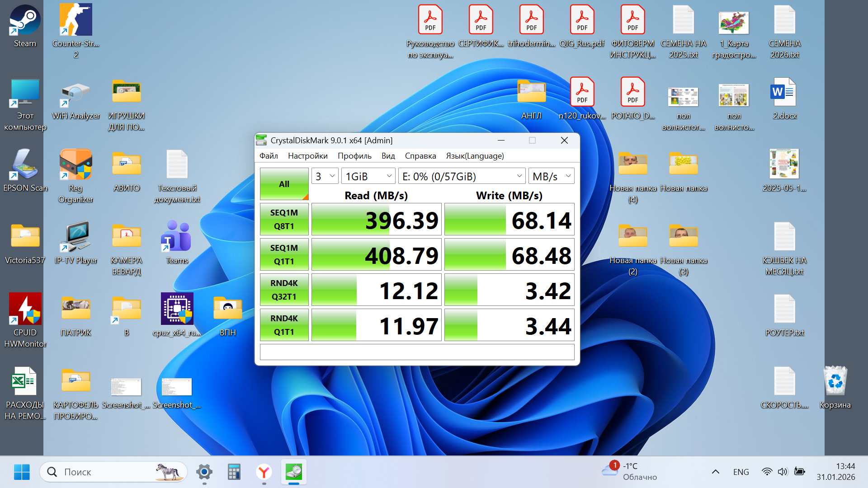The width and height of the screenshot is (868, 488).
Task: Click the taskbar Поиск search box
Action: 113,472
